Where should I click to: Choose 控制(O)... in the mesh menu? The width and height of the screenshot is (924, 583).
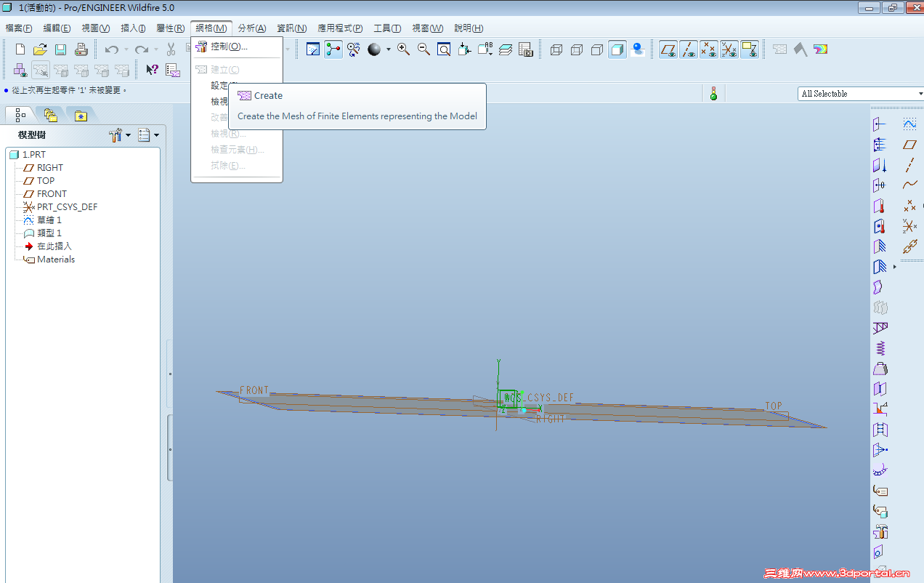point(236,47)
